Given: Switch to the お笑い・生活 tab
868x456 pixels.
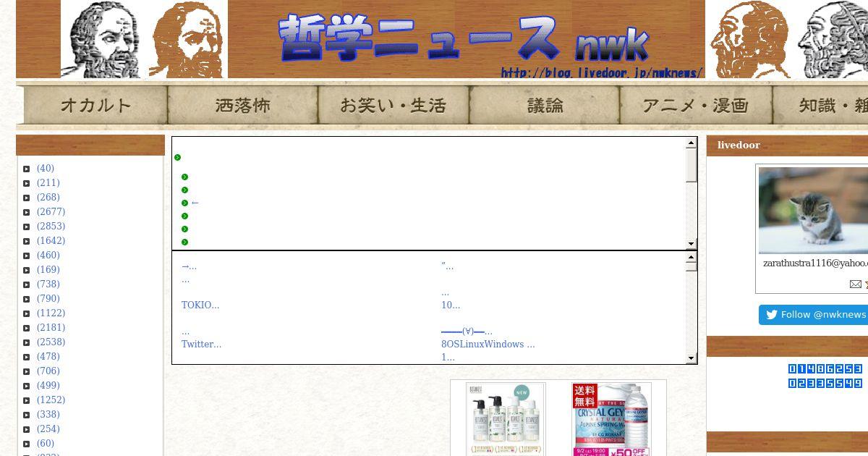Looking at the screenshot, I should click(393, 106).
